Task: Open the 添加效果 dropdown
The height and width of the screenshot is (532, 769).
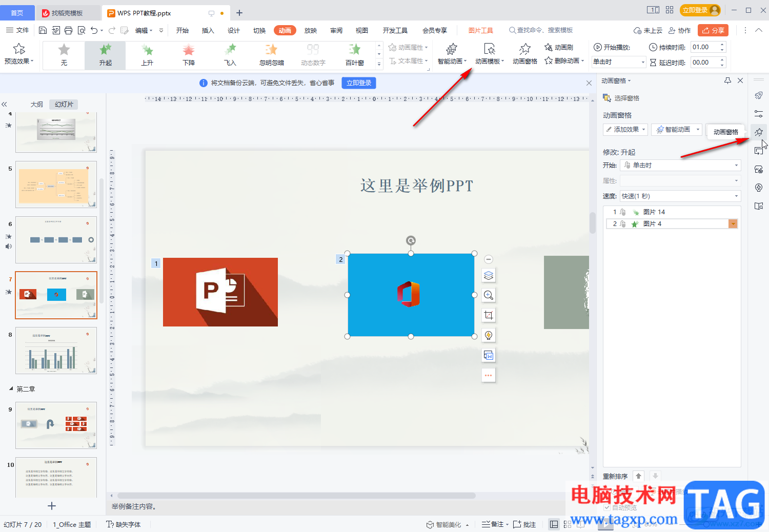Action: pyautogui.click(x=625, y=129)
